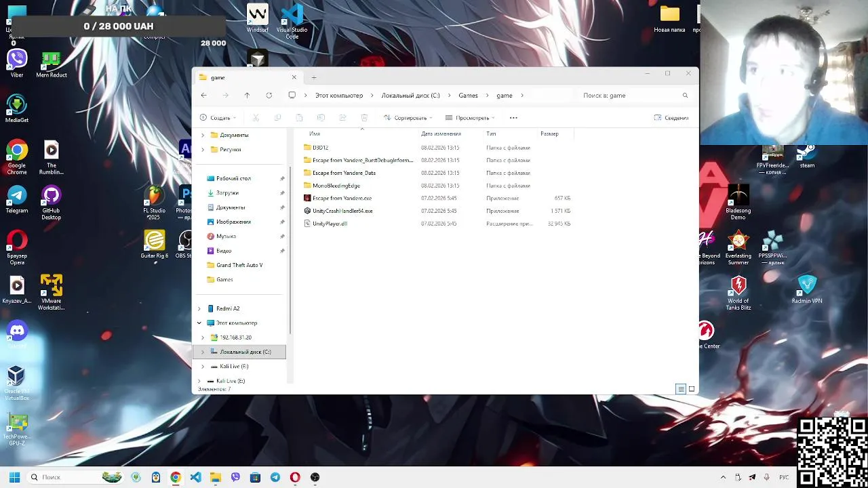Sort by Дата изменения column header
This screenshot has height=488, width=868.
[441, 134]
